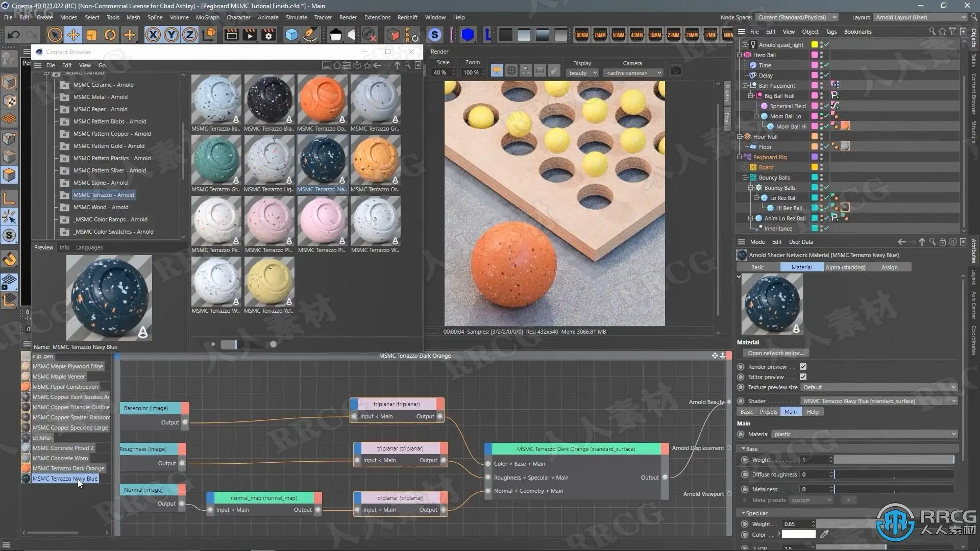Click the Presets shader button

[x=768, y=412]
